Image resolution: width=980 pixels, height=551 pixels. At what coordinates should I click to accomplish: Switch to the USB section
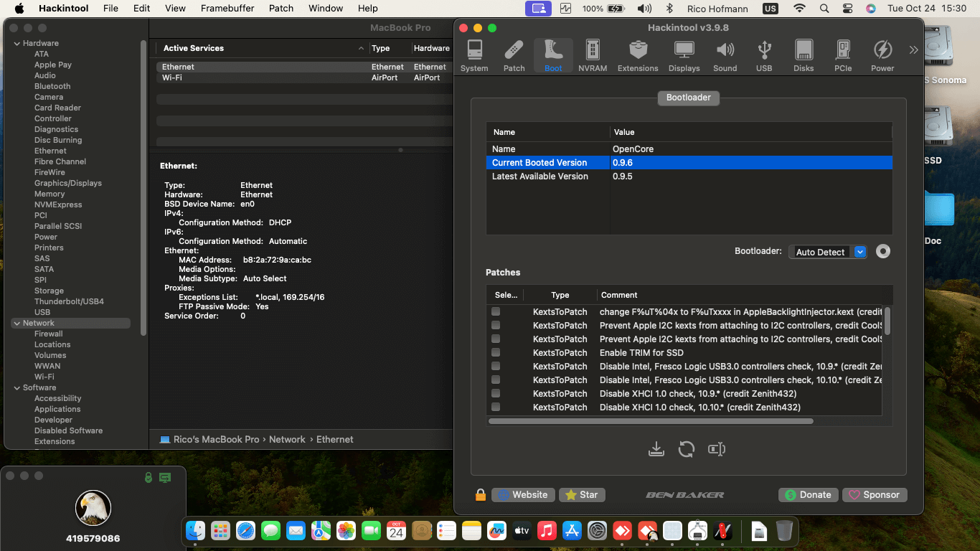tap(764, 56)
